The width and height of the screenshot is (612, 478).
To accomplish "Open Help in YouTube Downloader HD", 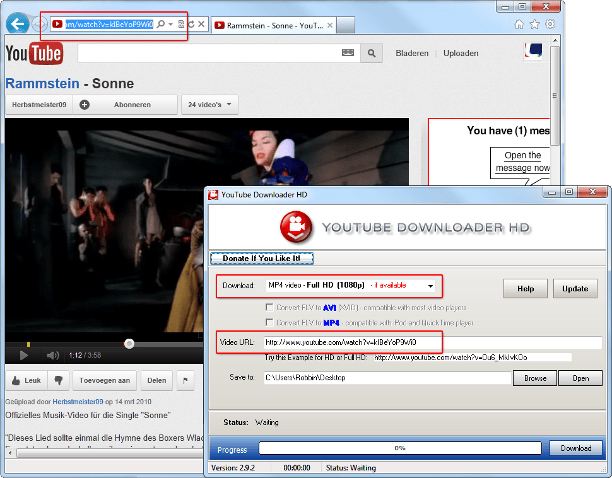I will click(525, 289).
